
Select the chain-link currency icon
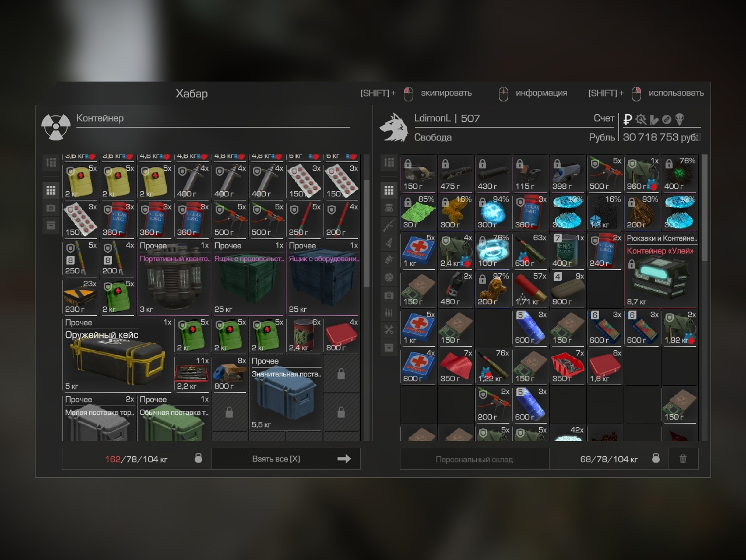pyautogui.click(x=667, y=119)
